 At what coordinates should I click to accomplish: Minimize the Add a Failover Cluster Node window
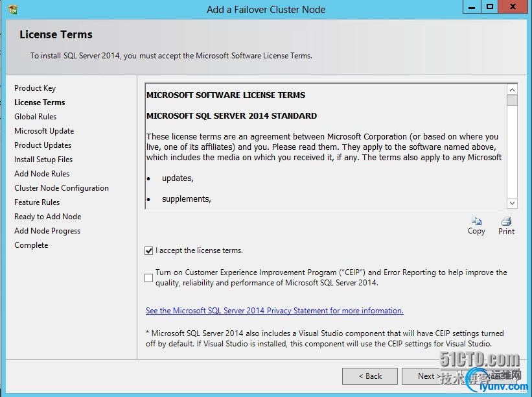(472, 6)
